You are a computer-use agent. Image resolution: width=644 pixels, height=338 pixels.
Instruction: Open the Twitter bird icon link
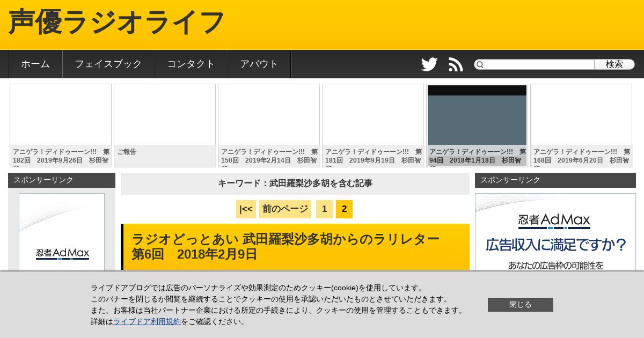(429, 64)
